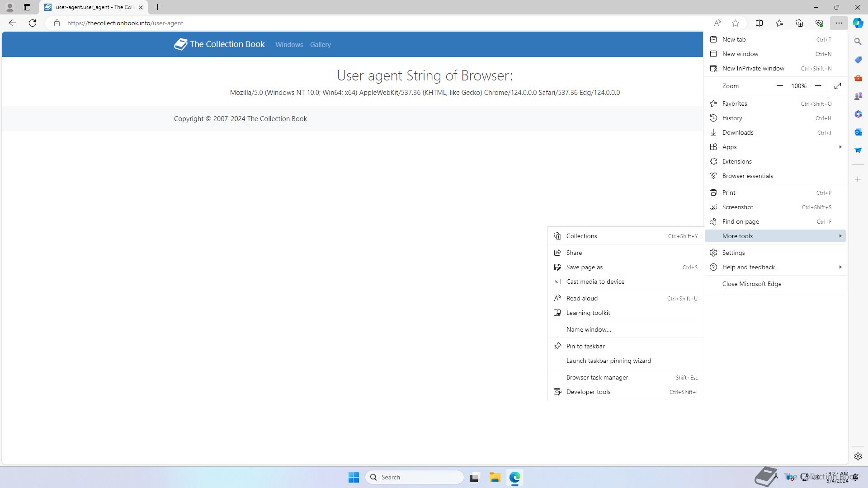
Task: Click the Windows taskbar Search box
Action: pos(414,477)
